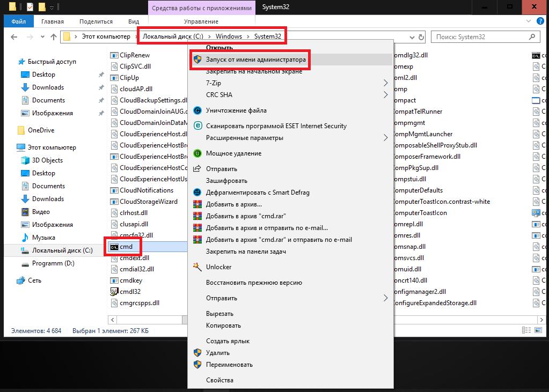The width and height of the screenshot is (549, 392).
Task: Choose Закрепить на панели задач
Action: (291, 252)
